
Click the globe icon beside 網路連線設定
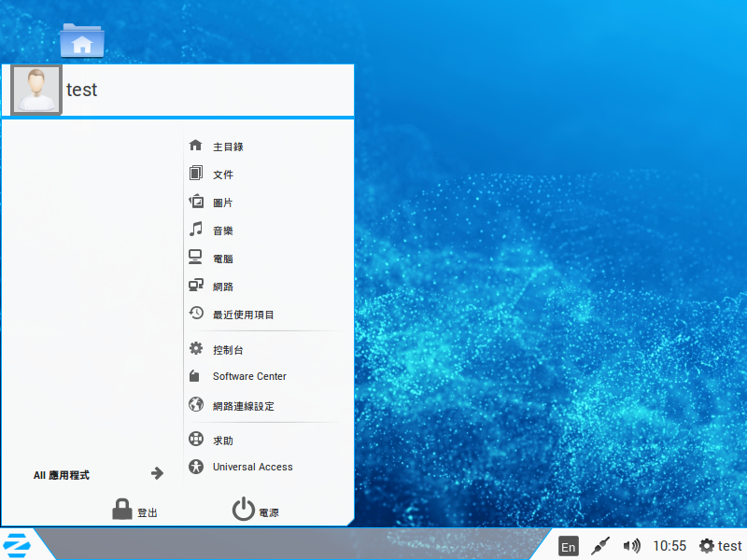pos(196,404)
